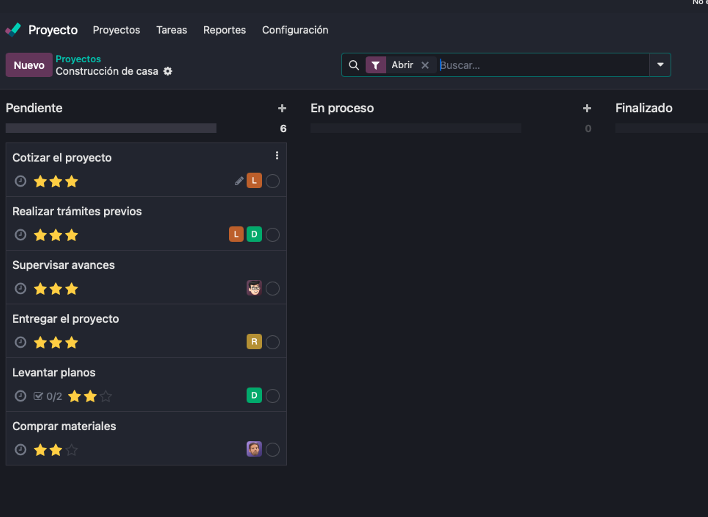
Task: Open project settings gear icon
Action: [168, 71]
